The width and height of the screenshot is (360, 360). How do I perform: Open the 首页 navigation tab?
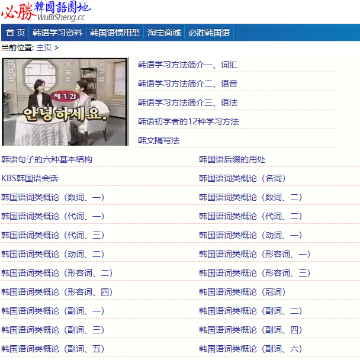click(x=15, y=33)
